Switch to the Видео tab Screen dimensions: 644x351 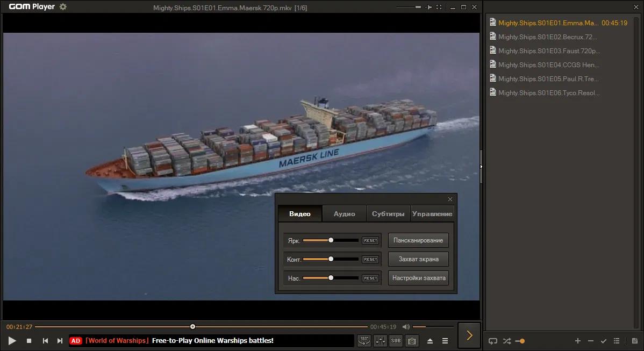[x=300, y=214]
